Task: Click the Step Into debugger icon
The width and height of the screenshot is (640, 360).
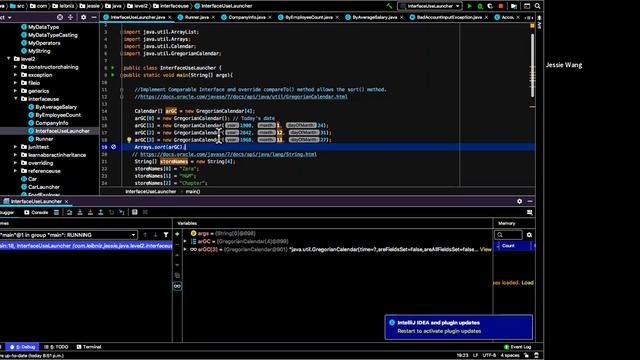Action: click(x=80, y=212)
